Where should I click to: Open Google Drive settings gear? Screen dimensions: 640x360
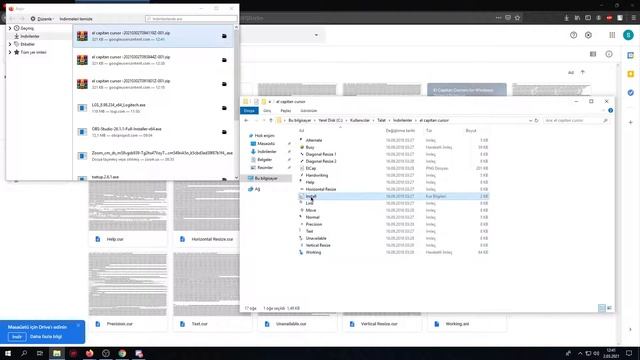click(588, 35)
